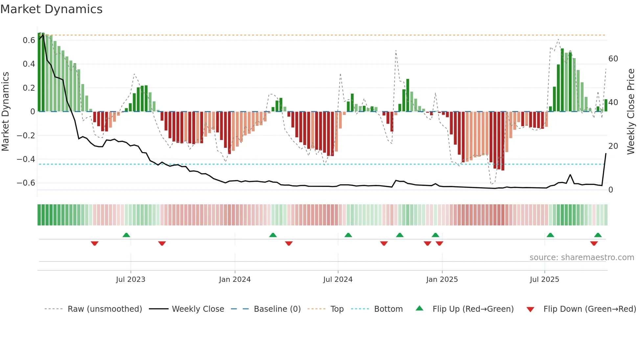Click the Jul 2023 x-axis label
Image resolution: width=644 pixels, height=362 pixels.
pyautogui.click(x=130, y=280)
